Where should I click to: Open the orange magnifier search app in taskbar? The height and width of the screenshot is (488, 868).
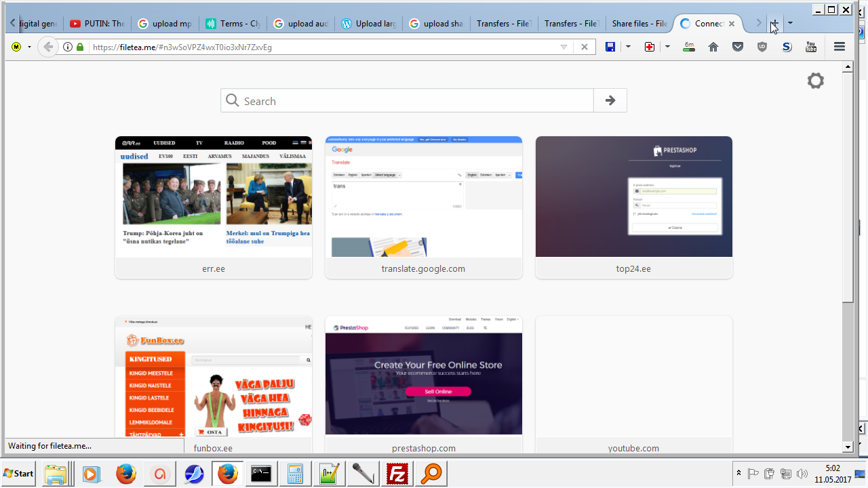point(431,474)
